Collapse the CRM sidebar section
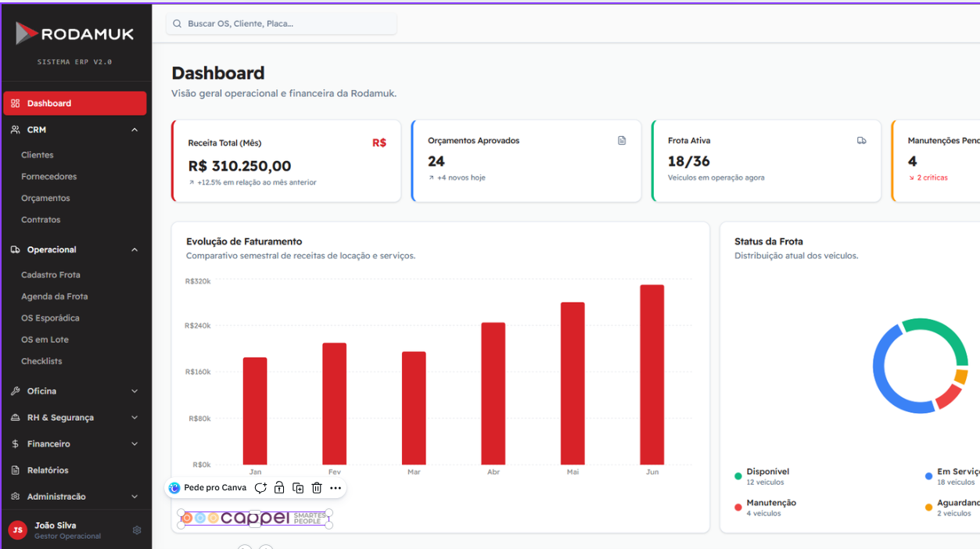 135,130
